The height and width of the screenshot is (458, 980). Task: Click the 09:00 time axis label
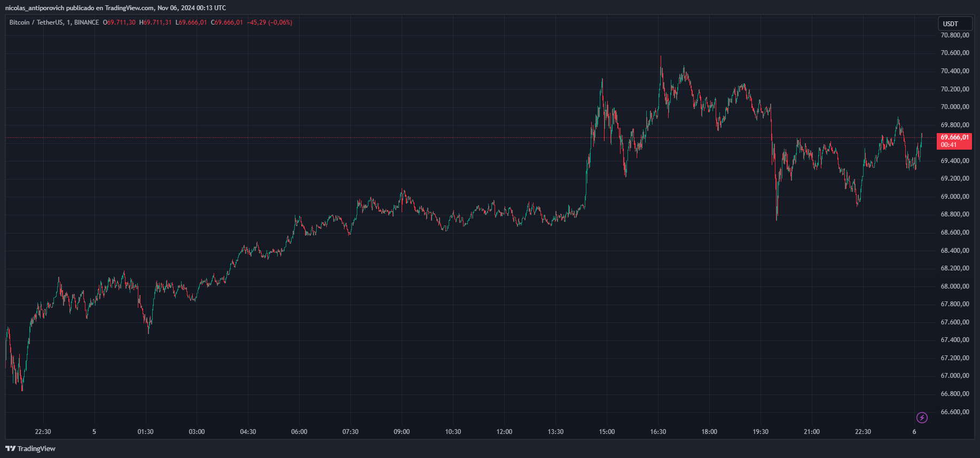click(402, 432)
